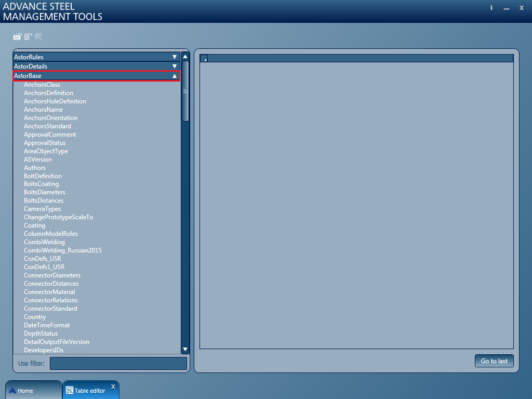Select the BoltDefinition table

coord(43,176)
